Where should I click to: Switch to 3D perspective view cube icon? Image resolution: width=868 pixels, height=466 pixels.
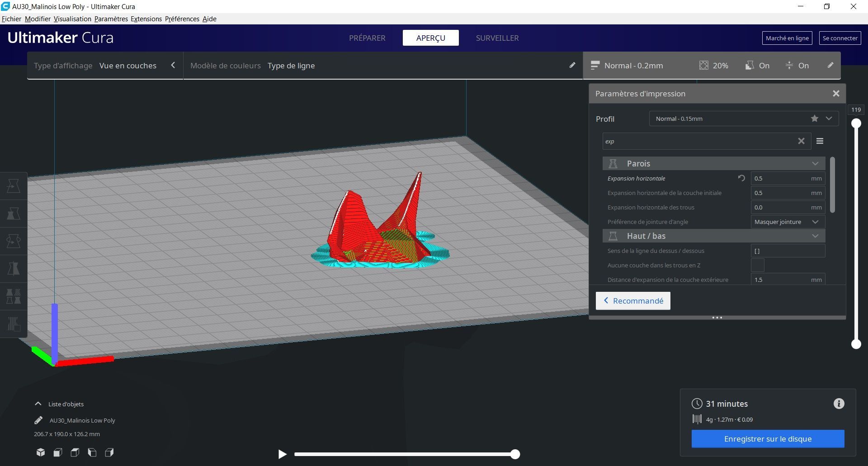41,452
